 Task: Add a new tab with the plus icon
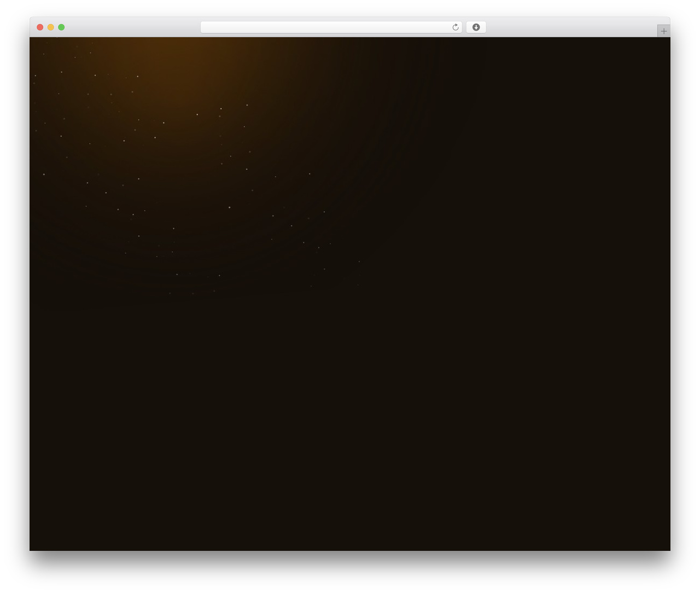click(x=663, y=31)
